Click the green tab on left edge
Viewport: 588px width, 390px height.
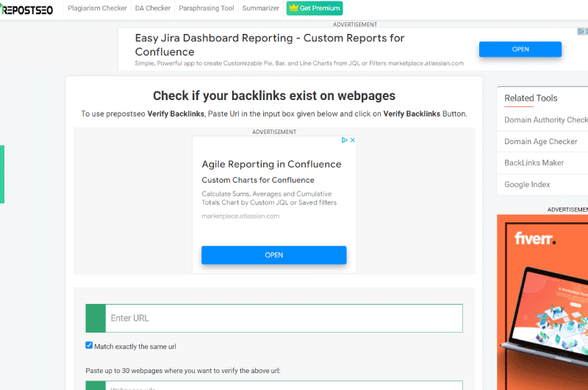click(2, 174)
